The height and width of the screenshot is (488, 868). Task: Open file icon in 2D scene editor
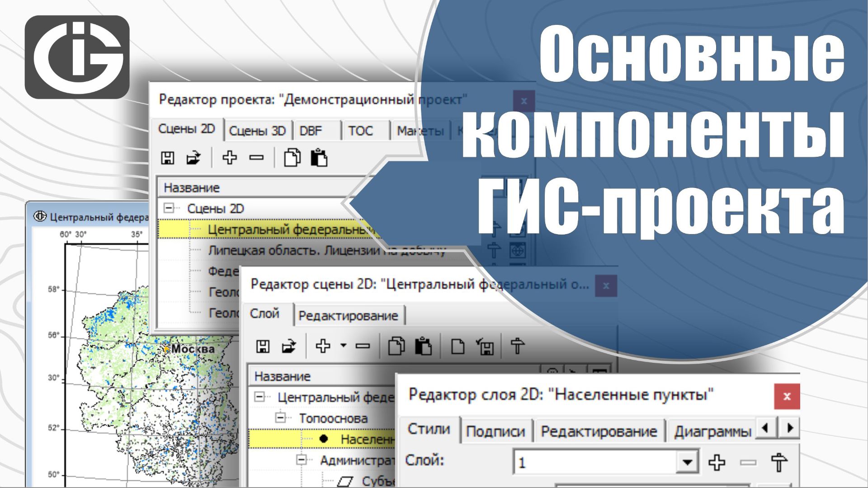289,347
